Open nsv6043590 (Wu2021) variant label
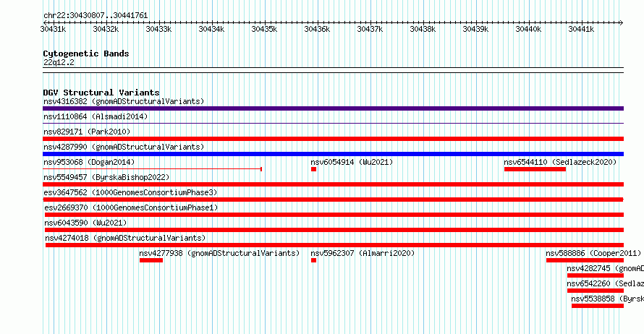 pyautogui.click(x=85, y=223)
